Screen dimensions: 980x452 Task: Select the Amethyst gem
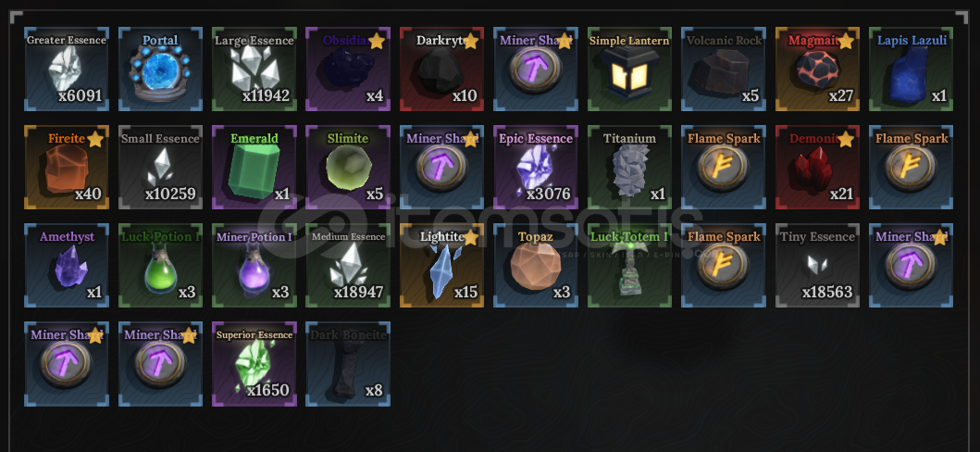[67, 265]
